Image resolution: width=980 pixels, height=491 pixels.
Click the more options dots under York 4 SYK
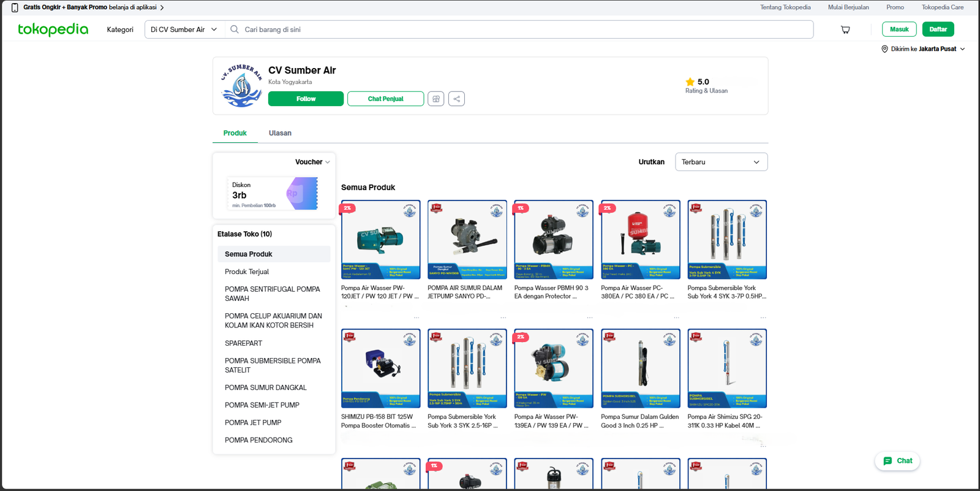763,318
